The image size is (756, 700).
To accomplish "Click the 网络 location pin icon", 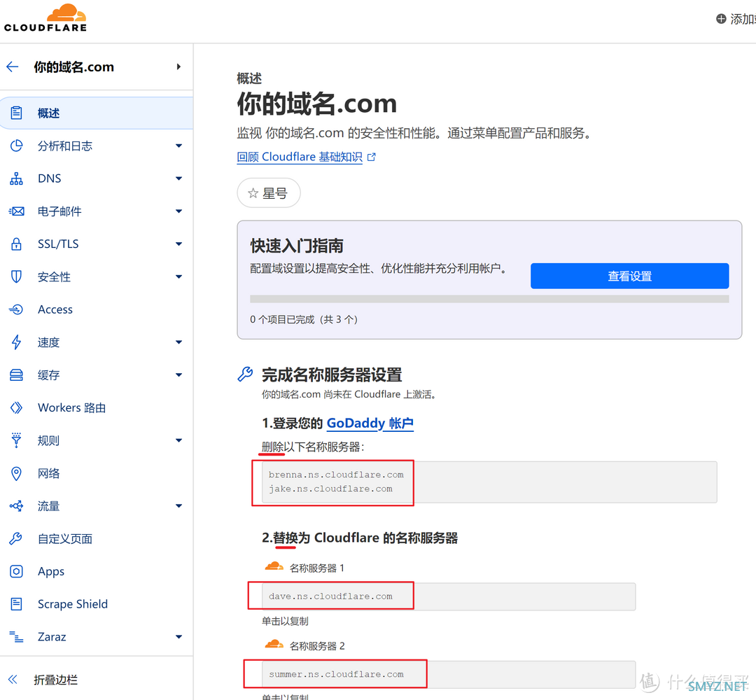I will [16, 473].
